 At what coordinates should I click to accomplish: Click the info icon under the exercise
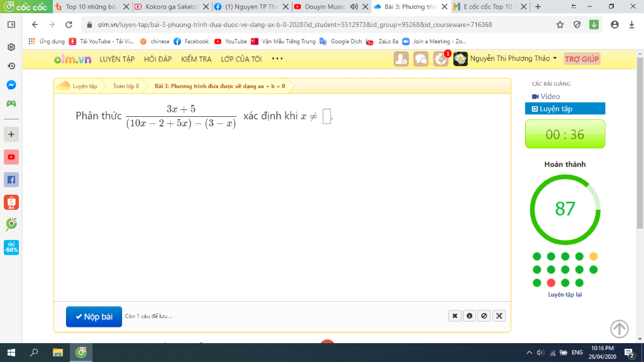(x=469, y=315)
